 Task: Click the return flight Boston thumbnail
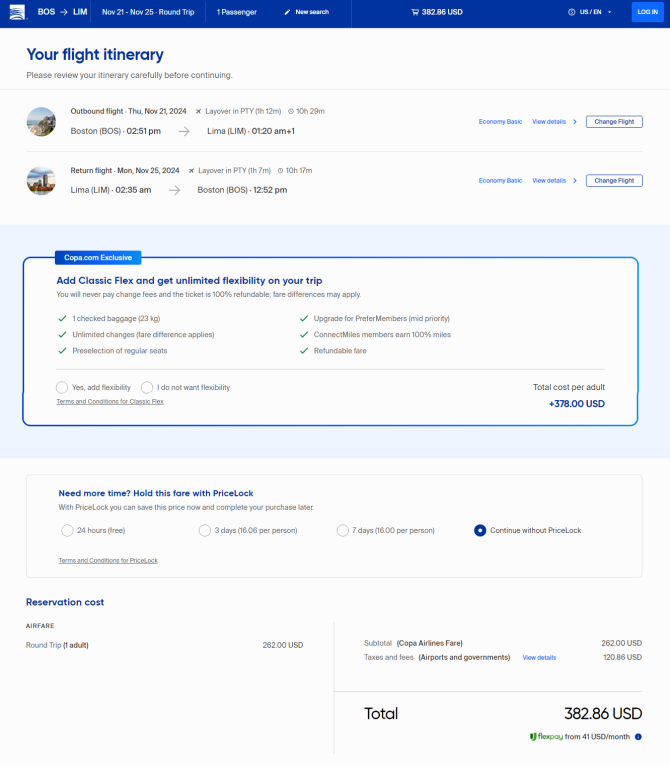pos(41,180)
